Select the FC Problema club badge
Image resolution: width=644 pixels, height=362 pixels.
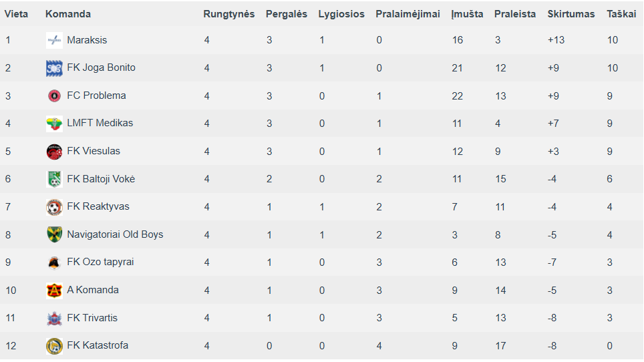pos(54,96)
